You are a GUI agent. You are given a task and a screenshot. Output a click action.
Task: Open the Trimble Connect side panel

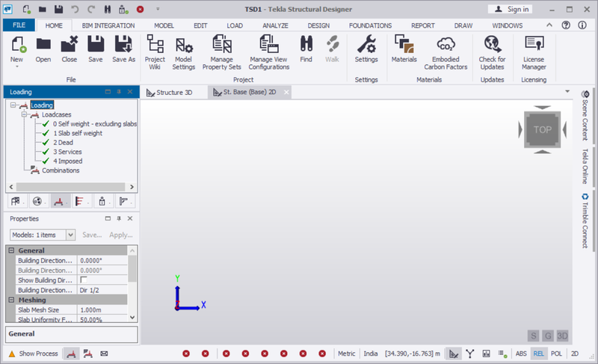pos(585,221)
